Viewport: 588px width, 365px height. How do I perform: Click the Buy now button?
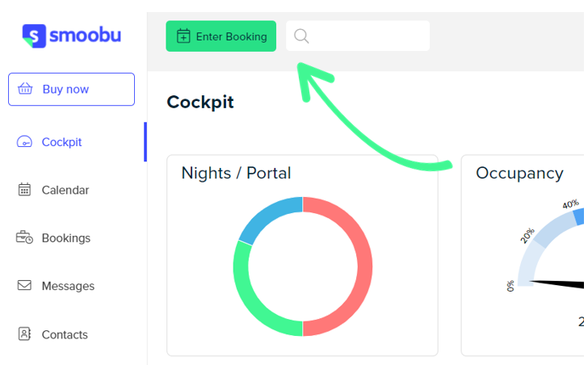(71, 89)
